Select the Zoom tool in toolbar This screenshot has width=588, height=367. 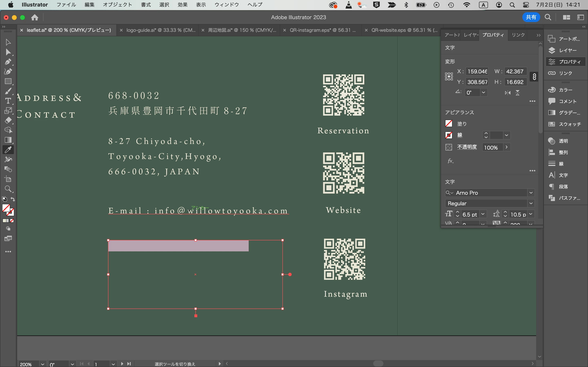8,189
